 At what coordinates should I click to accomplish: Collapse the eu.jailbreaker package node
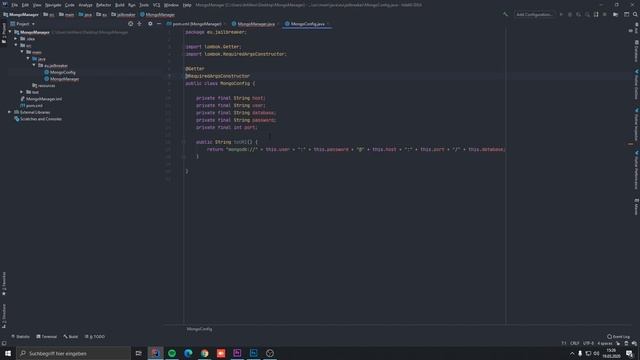[34, 65]
